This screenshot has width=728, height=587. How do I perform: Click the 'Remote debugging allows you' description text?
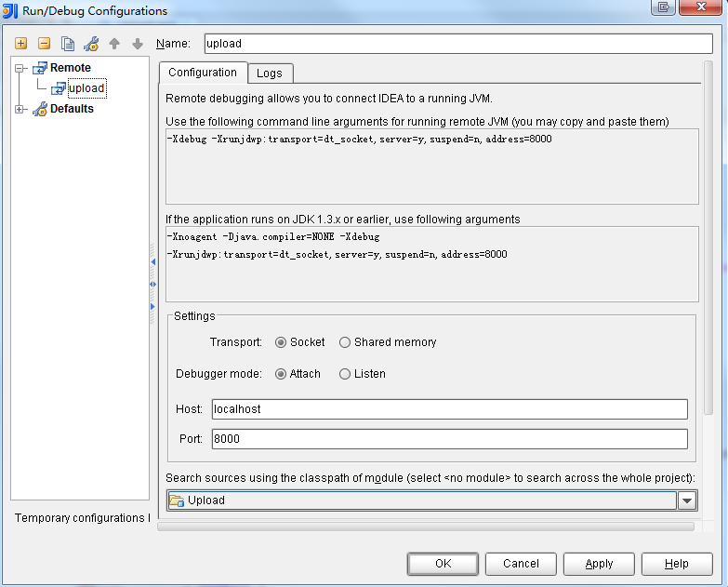pyautogui.click(x=329, y=99)
